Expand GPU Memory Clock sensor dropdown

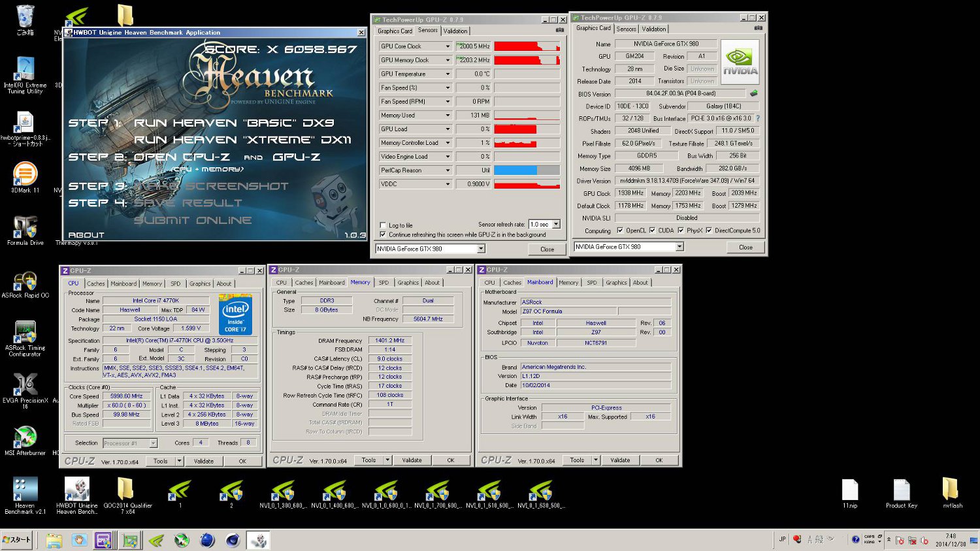click(448, 60)
